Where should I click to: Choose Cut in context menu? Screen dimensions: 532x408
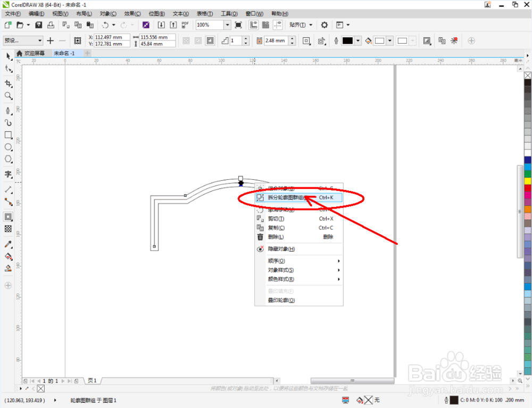pos(299,219)
